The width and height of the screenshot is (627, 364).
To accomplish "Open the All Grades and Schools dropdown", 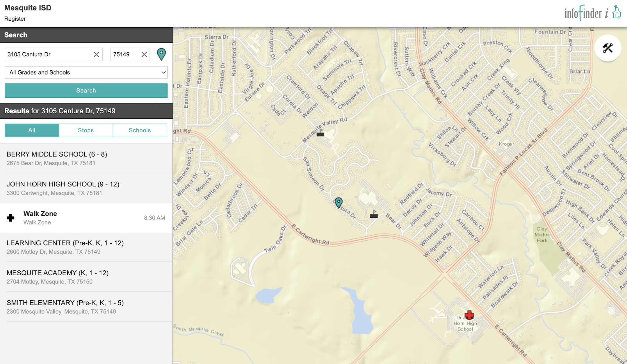I will pyautogui.click(x=86, y=72).
